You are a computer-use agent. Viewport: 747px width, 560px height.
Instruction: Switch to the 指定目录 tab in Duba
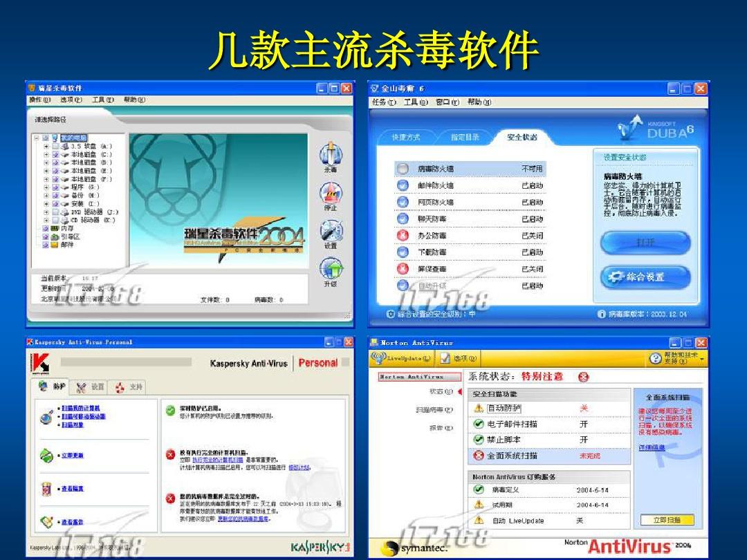pos(465,137)
